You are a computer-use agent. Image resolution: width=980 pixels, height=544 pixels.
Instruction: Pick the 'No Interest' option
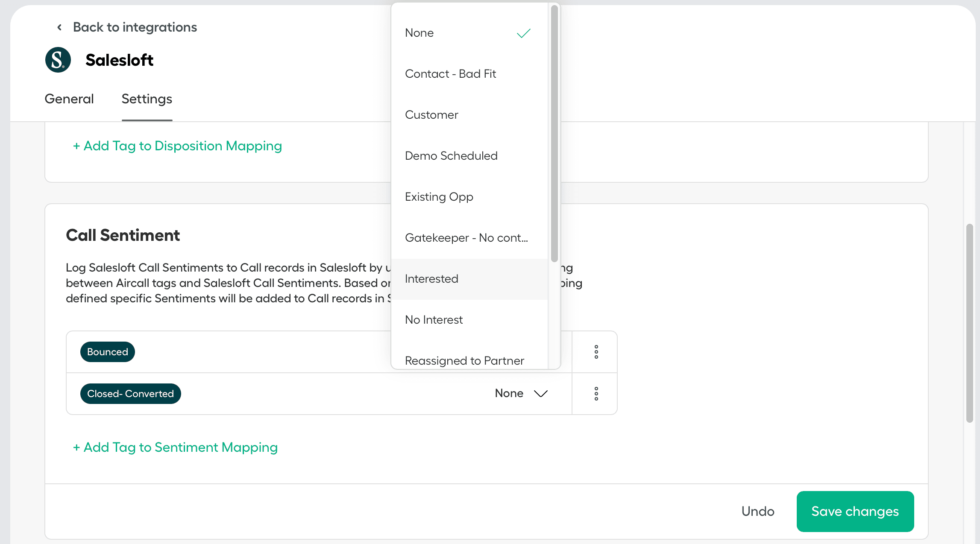pyautogui.click(x=434, y=320)
